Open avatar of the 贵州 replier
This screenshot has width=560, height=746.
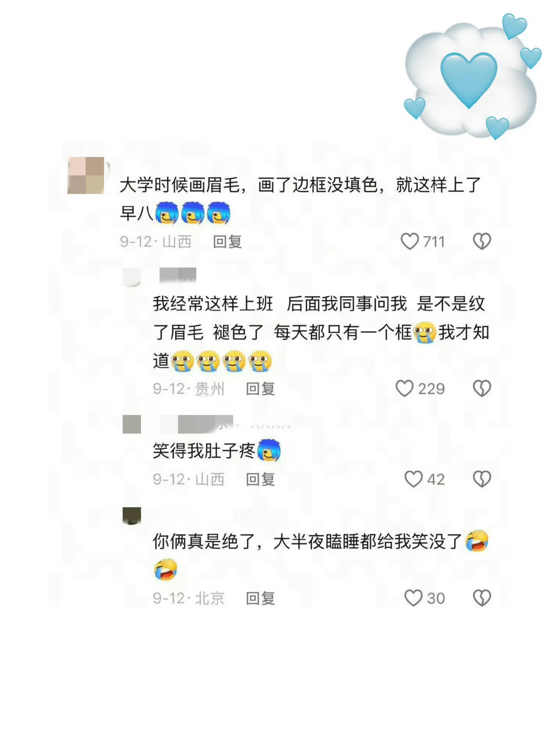132,277
